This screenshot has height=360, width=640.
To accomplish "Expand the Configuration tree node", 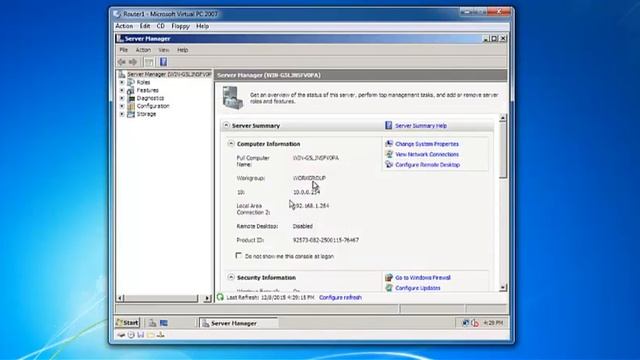I will (122, 106).
